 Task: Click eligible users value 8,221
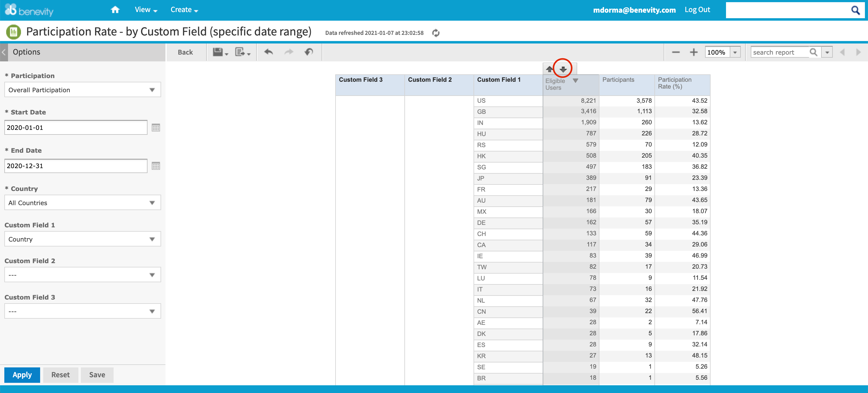click(588, 101)
